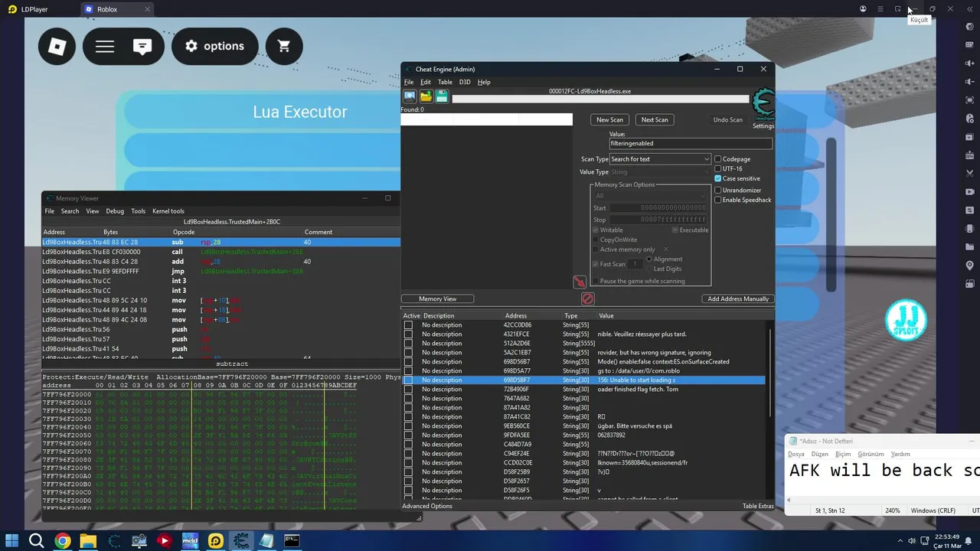Open the Roblox chat bubble icon
The height and width of the screenshot is (551, 980).
click(142, 47)
